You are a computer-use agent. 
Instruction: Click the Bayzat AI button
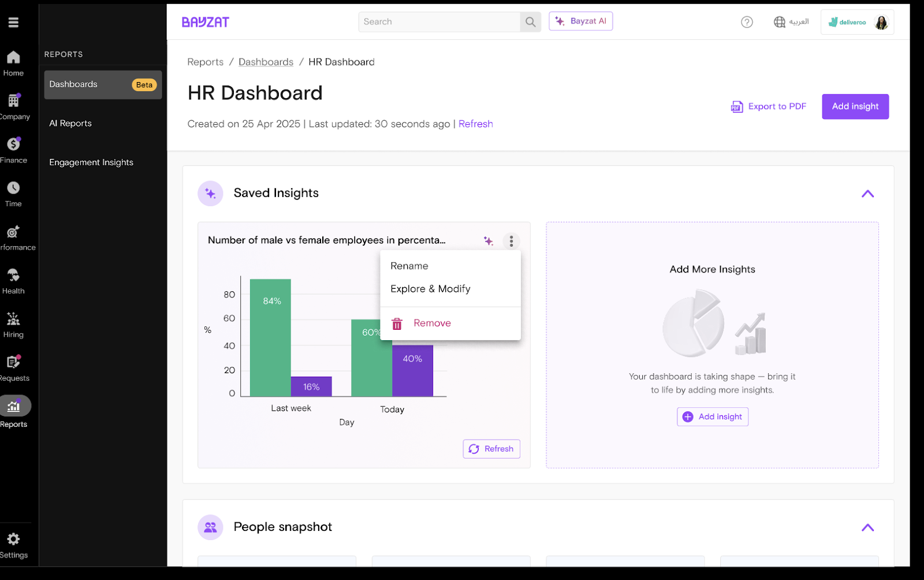click(x=580, y=21)
